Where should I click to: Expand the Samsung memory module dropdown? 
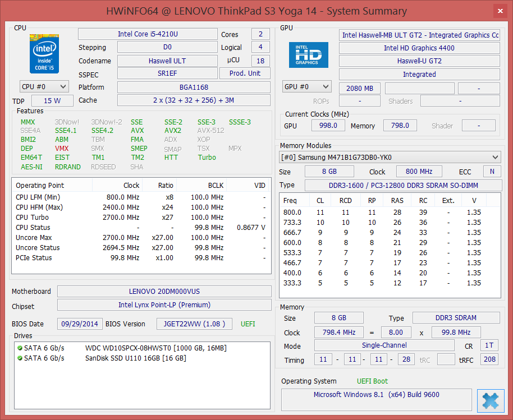click(x=390, y=157)
